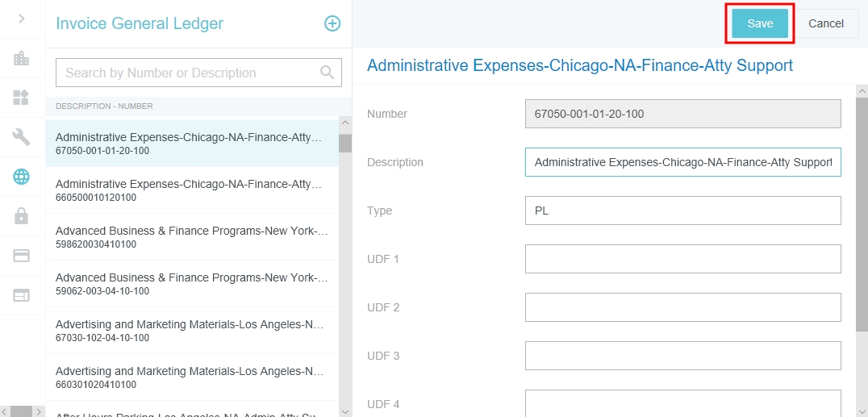
Task: Select ledger entry numbered 660500010120100
Action: coord(190,190)
